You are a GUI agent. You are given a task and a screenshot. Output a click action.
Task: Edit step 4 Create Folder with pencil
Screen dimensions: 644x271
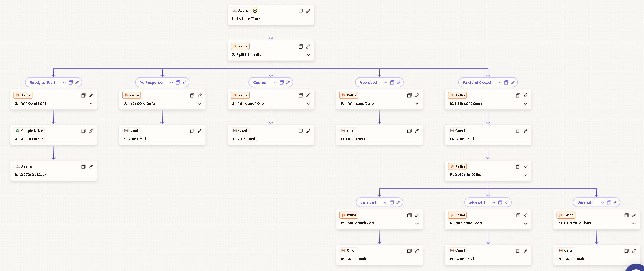[91, 131]
